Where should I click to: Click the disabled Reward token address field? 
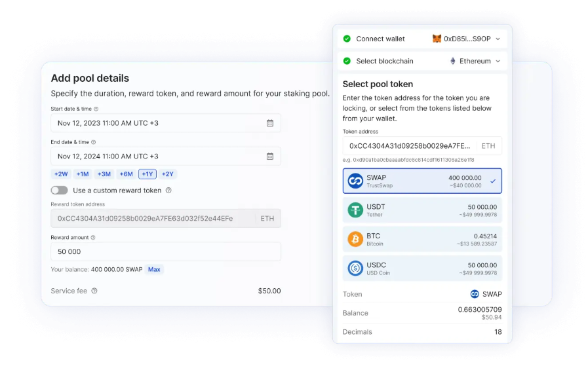[166, 218]
